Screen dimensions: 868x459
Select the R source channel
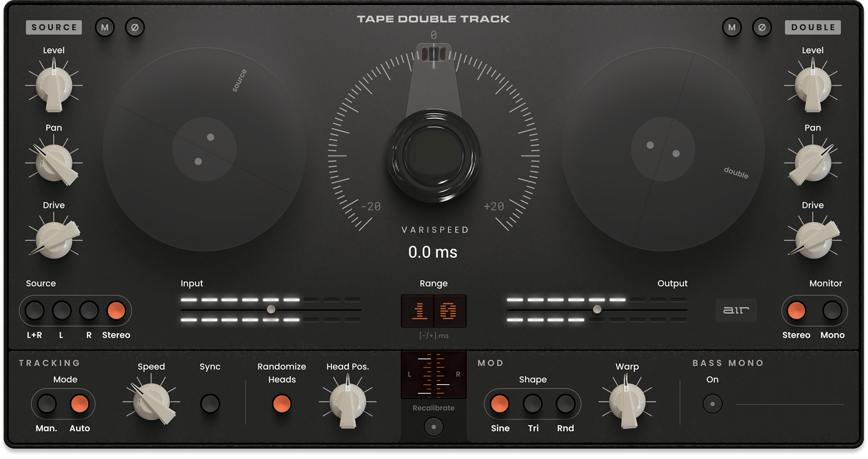pyautogui.click(x=88, y=310)
